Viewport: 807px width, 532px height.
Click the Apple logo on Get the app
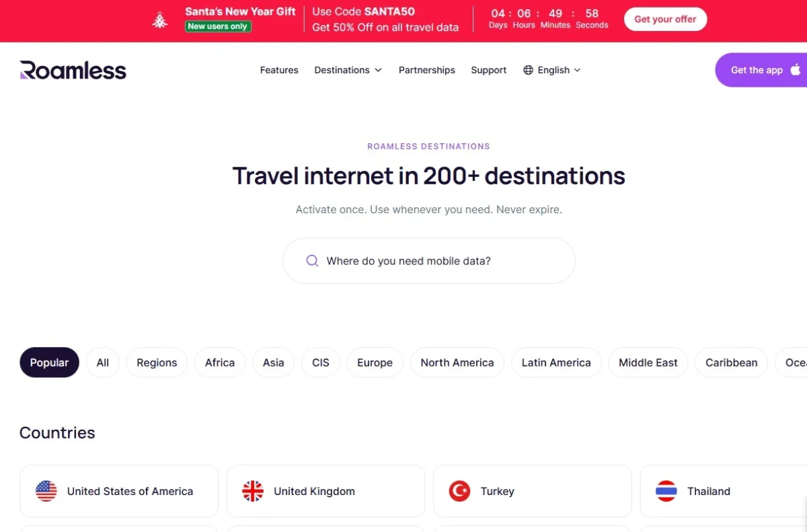[x=796, y=69]
